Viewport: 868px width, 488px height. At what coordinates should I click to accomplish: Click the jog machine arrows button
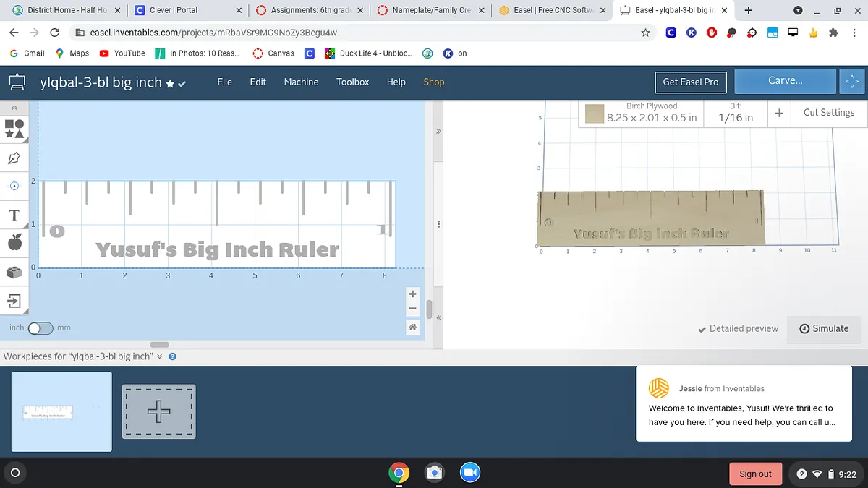pos(851,82)
